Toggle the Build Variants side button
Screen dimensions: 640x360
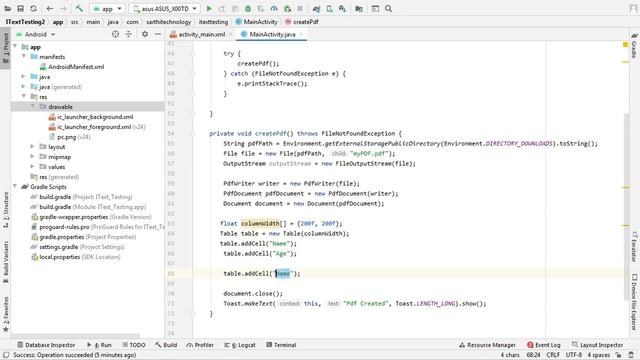coord(6,262)
